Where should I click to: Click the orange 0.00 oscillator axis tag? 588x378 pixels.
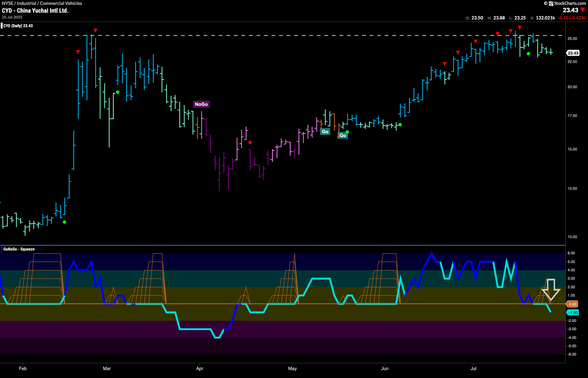[573, 304]
